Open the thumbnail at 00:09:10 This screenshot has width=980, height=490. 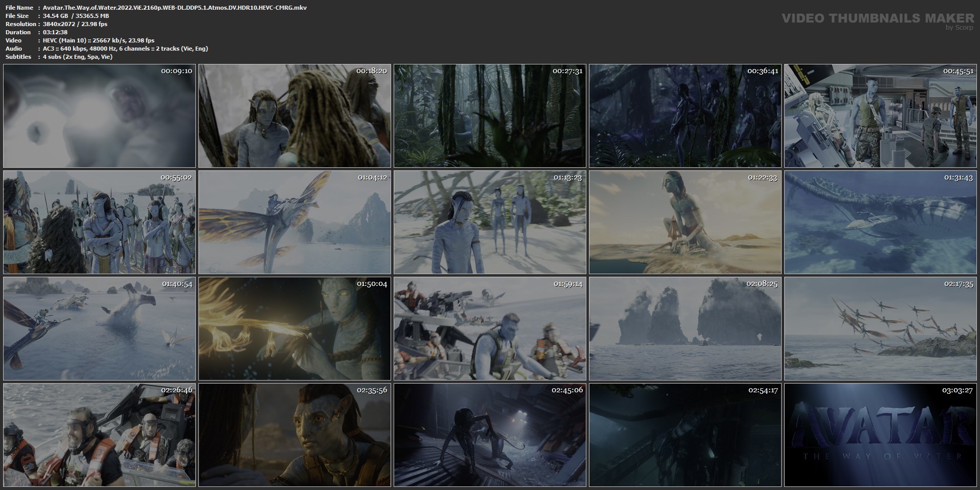[x=99, y=116]
